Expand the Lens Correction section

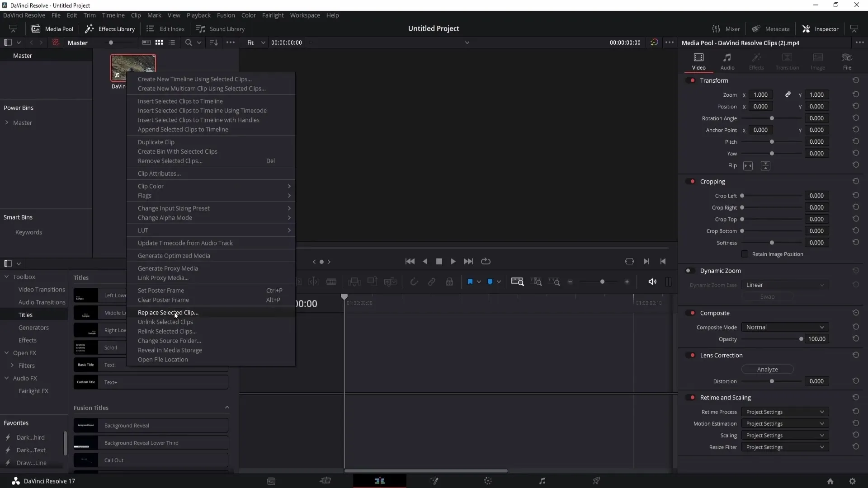(x=722, y=355)
